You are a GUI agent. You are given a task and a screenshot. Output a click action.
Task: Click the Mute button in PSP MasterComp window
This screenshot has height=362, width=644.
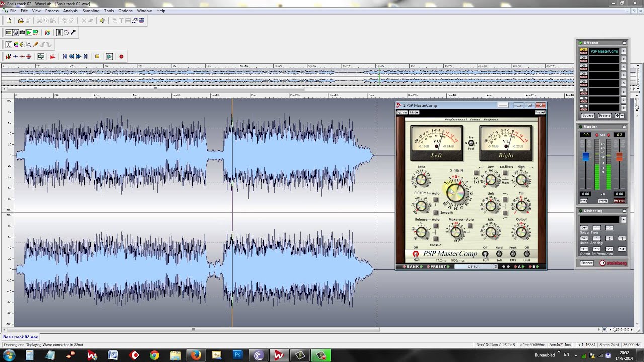[414, 113]
